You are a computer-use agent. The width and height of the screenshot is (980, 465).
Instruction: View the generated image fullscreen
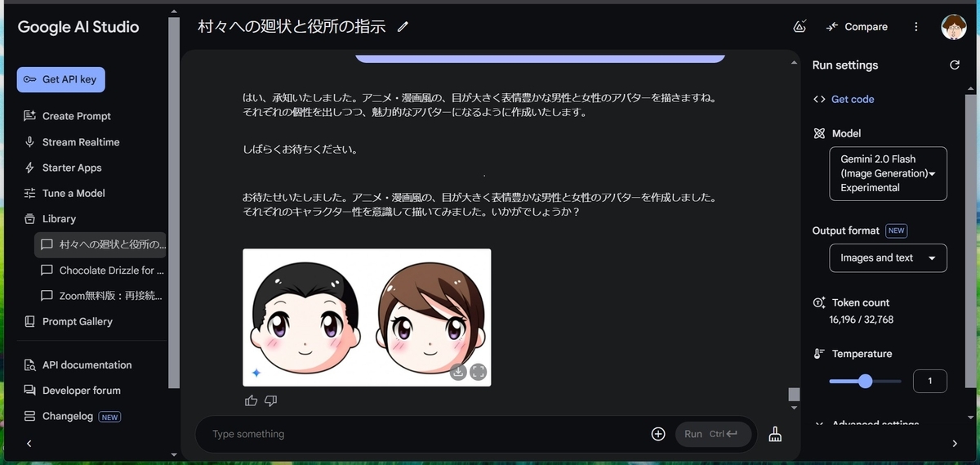click(479, 372)
